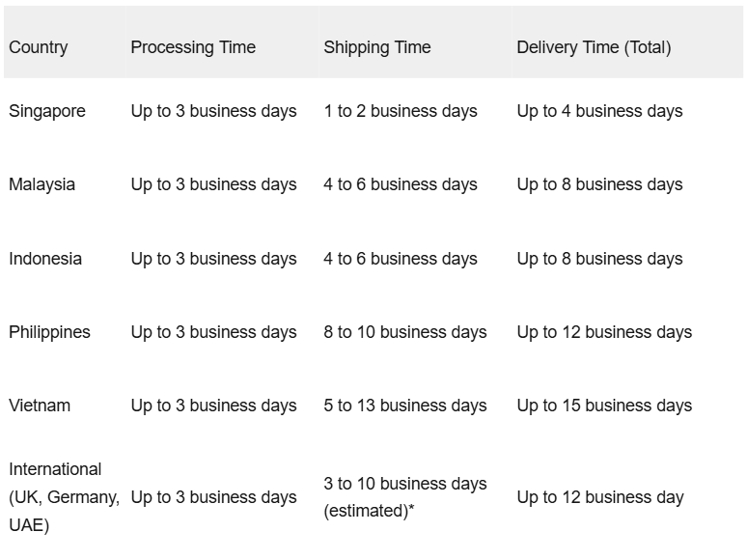Click Singapore's 1 to 2 business days cell

pyautogui.click(x=401, y=111)
